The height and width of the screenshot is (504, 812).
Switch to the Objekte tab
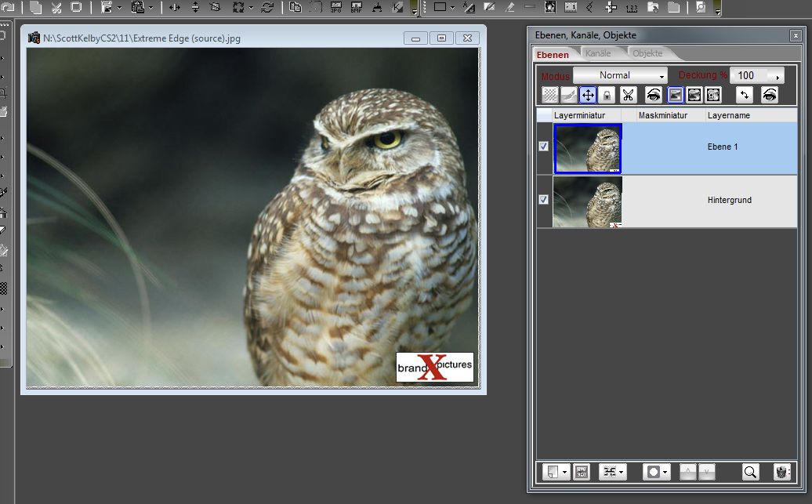647,53
